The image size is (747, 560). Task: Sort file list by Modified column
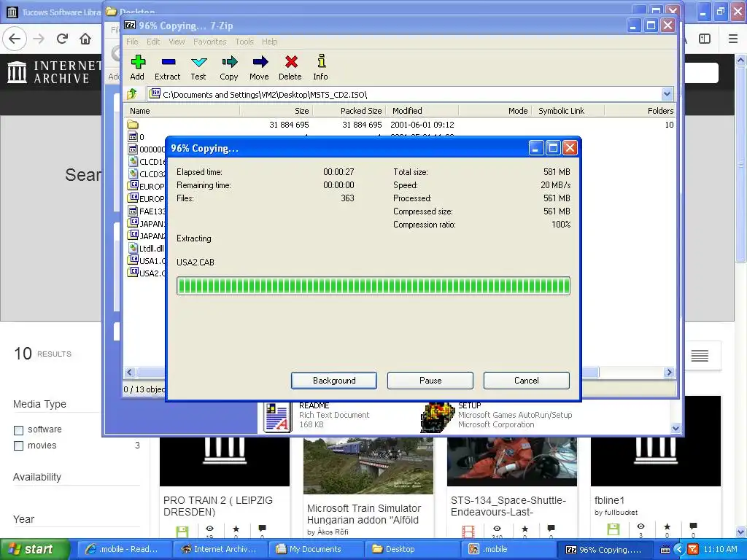point(422,111)
